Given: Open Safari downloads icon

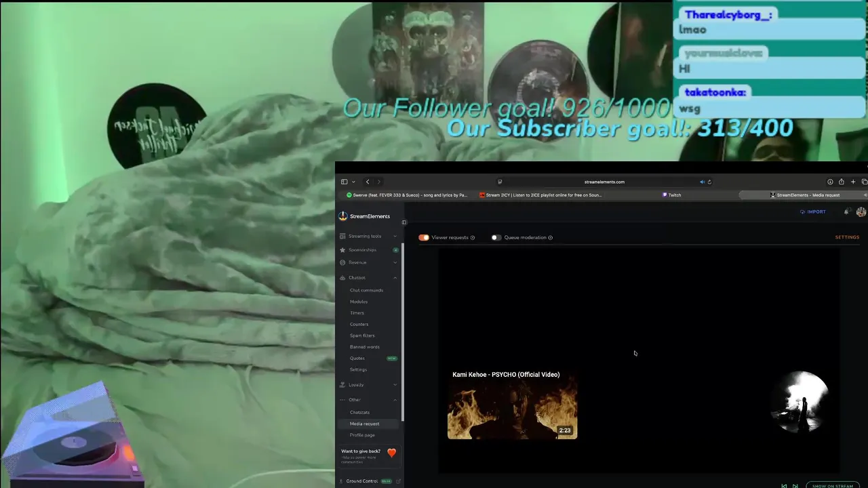Looking at the screenshot, I should pyautogui.click(x=830, y=182).
